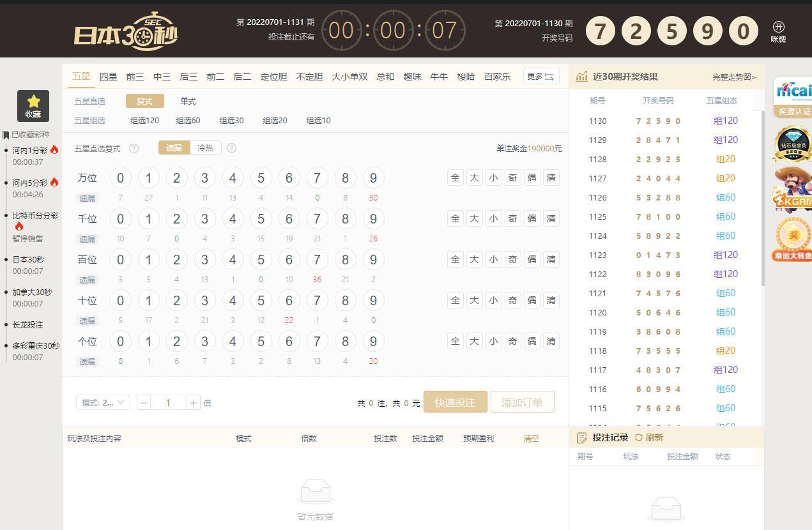Open 比特币分分彩 in favorites list
Image resolution: width=812 pixels, height=530 pixels.
(x=35, y=216)
